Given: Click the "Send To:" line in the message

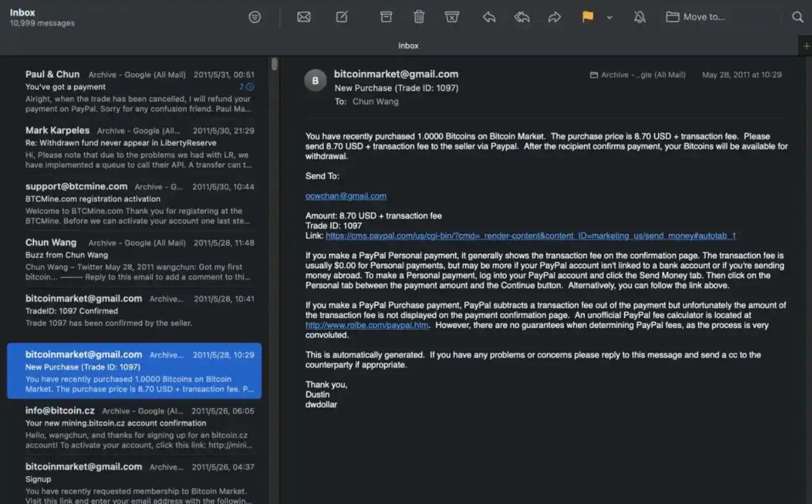Looking at the screenshot, I should click(x=323, y=176).
